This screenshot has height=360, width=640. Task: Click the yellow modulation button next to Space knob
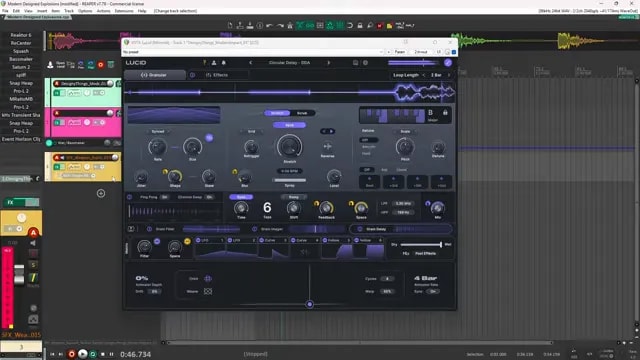[x=187, y=242]
